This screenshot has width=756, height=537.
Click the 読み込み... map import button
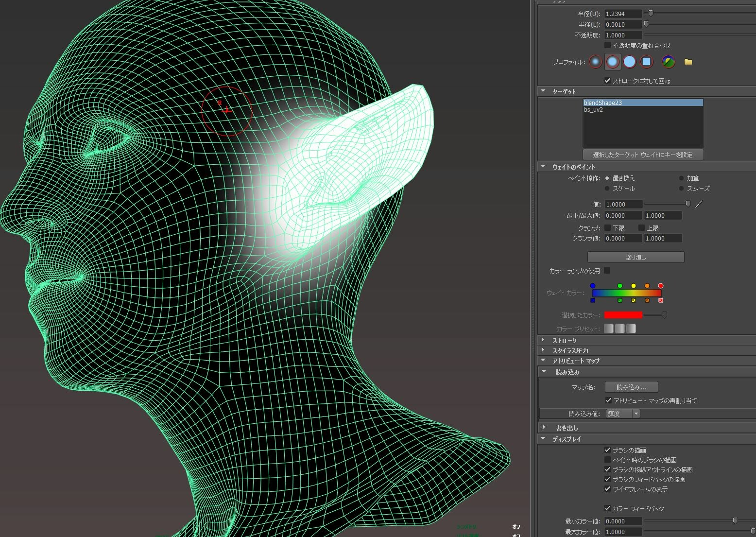631,387
